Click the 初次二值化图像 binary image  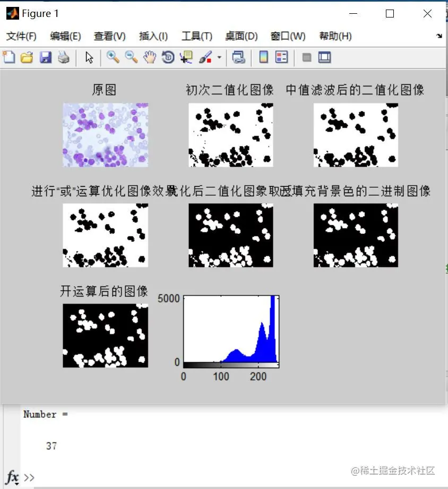click(x=231, y=135)
